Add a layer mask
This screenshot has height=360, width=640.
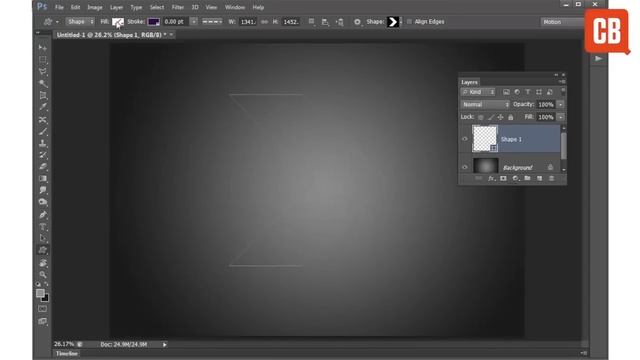pos(503,178)
